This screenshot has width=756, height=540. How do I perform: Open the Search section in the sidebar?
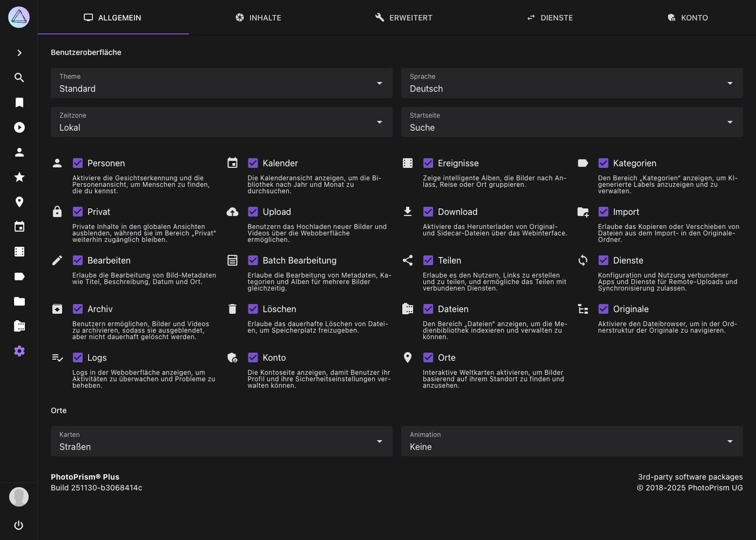(18, 77)
